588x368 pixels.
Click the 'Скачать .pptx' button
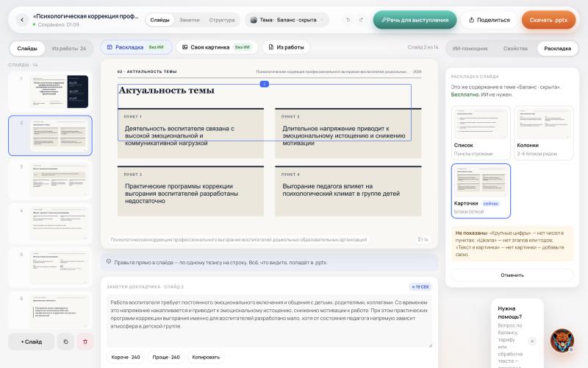pos(548,20)
